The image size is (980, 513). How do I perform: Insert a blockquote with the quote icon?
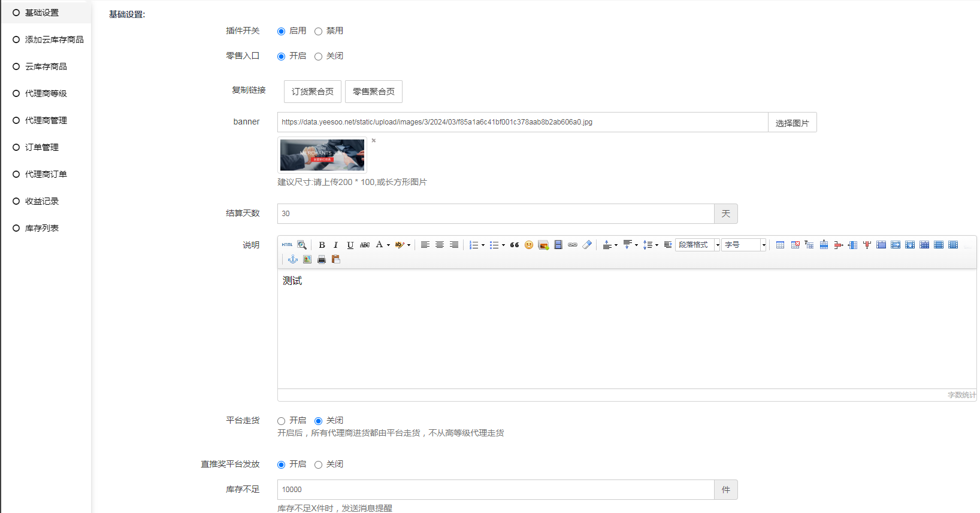tap(515, 245)
